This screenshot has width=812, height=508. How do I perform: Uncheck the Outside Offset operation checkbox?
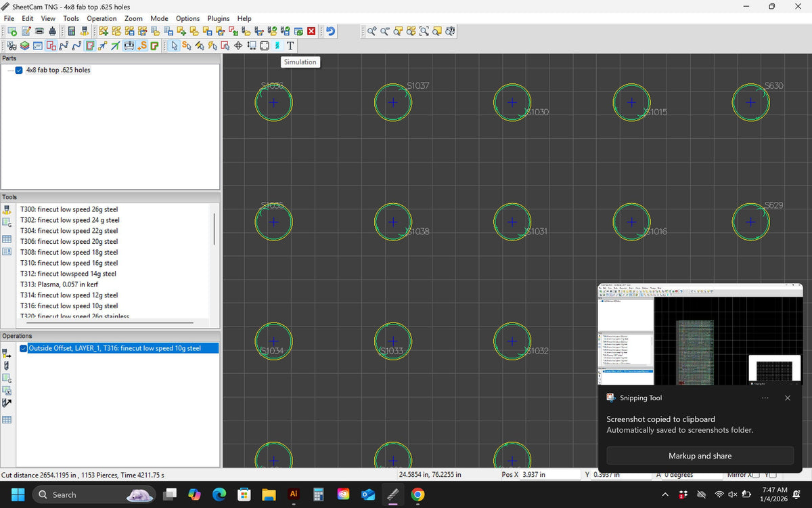(x=24, y=348)
